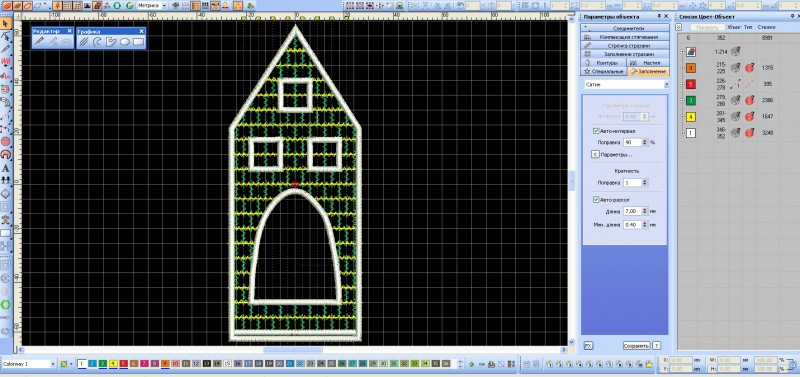Open the Метрика units dropdown
800x377 pixels.
(x=152, y=5)
